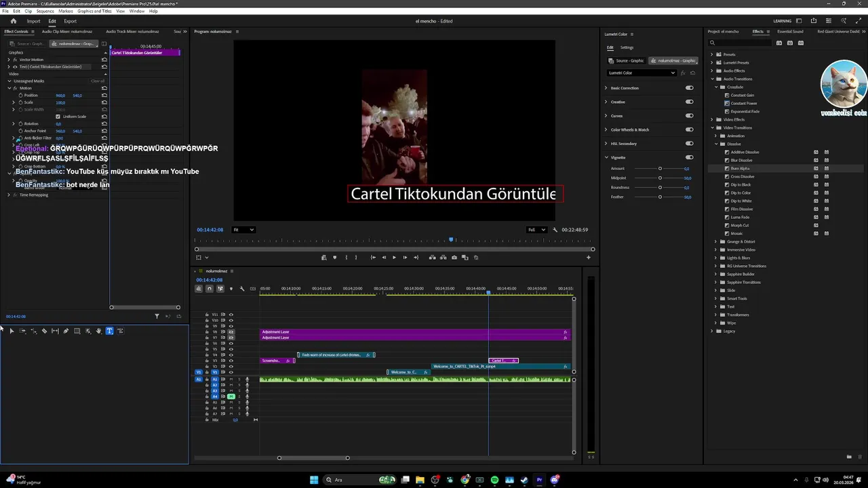
Task: Go to In point button
Action: pyautogui.click(x=373, y=258)
